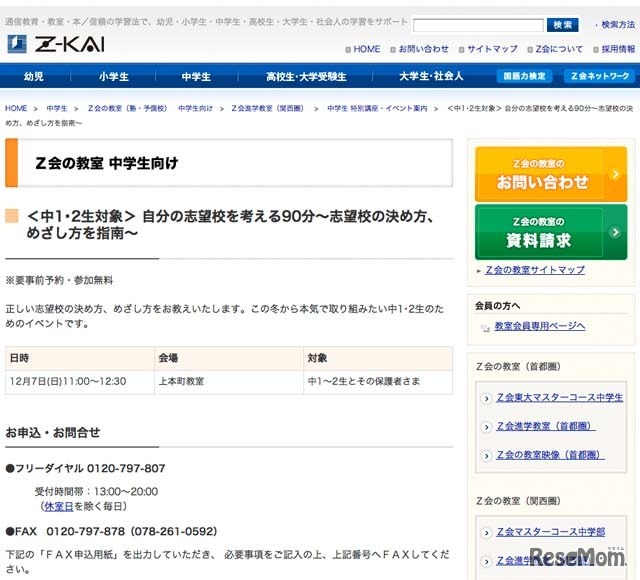Open Z会東大マスターコース中学生 link
Viewport: 640px width, 580px height.
[560, 397]
